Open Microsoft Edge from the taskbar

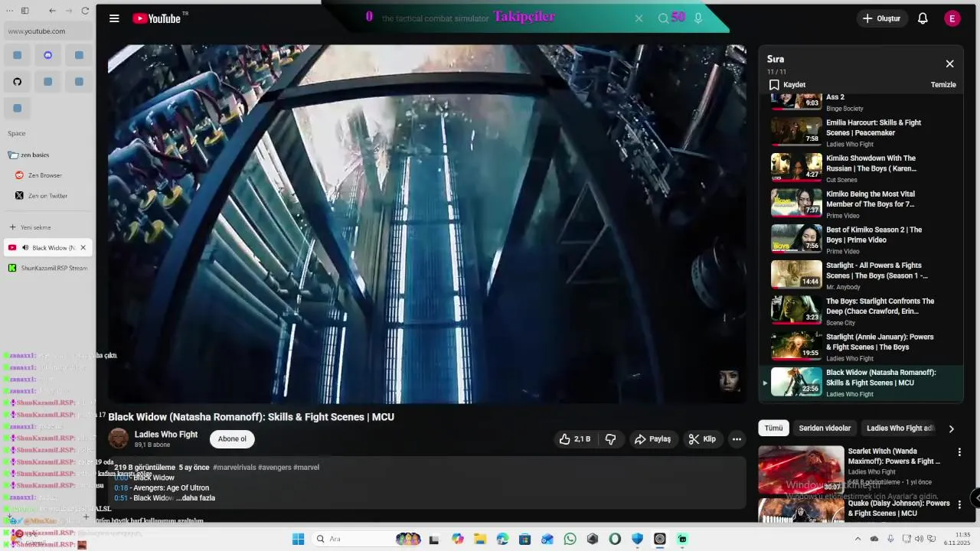coord(502,539)
